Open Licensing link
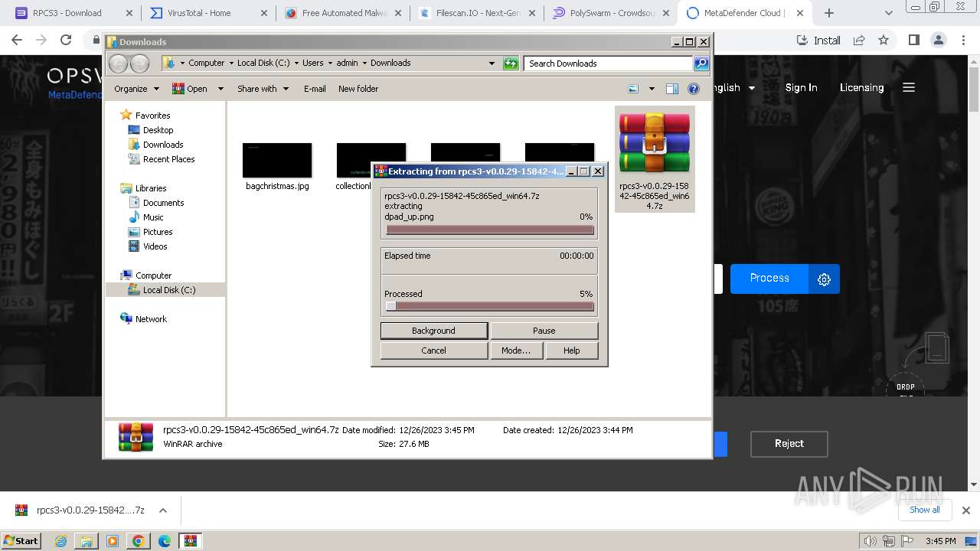Image resolution: width=980 pixels, height=551 pixels. pos(861,88)
